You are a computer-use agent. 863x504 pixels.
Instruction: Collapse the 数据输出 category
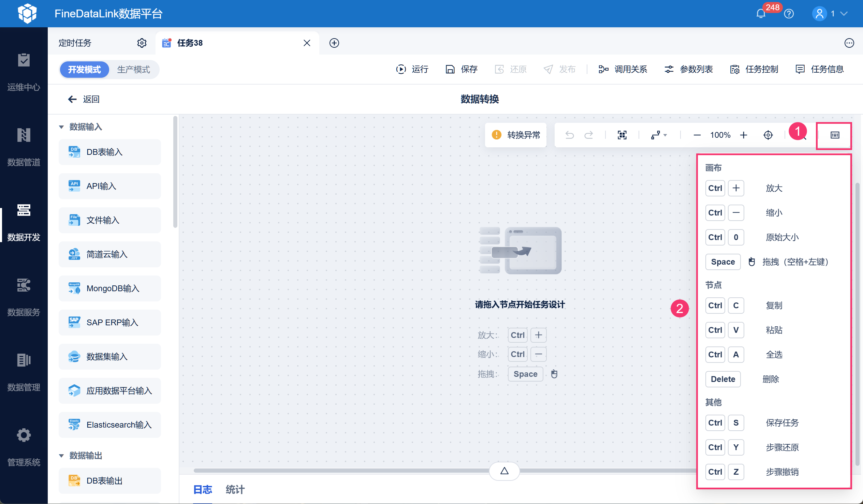(61, 456)
